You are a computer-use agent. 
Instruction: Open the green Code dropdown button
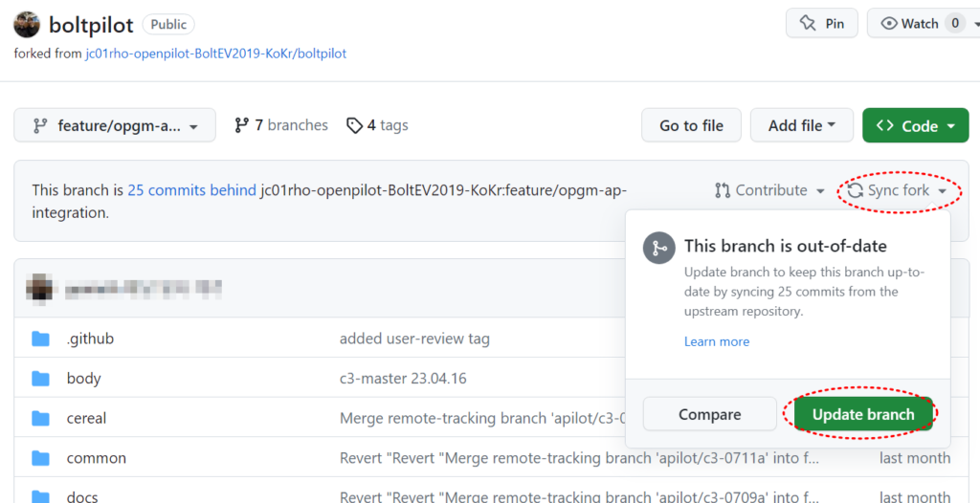coord(916,125)
